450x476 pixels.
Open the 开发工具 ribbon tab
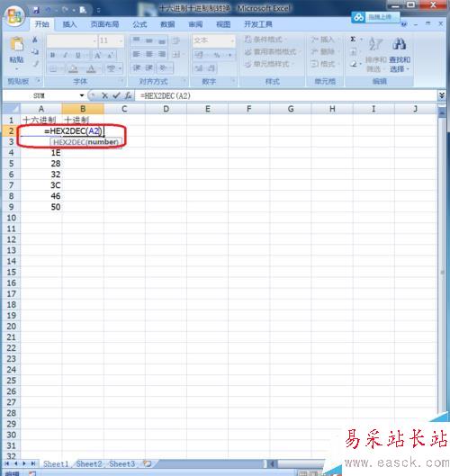258,24
